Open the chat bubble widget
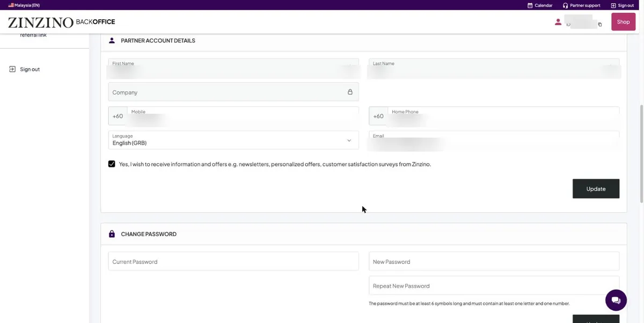This screenshot has height=323, width=644. (x=616, y=300)
